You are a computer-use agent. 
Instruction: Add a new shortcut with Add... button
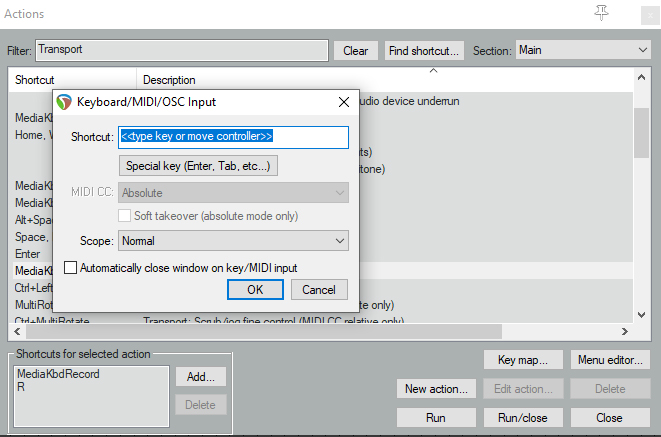[x=201, y=376]
